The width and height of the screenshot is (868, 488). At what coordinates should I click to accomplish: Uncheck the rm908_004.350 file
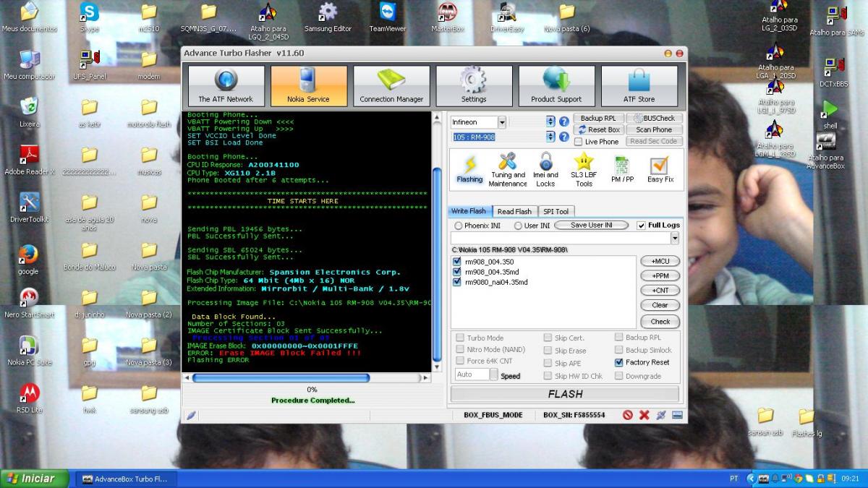457,261
